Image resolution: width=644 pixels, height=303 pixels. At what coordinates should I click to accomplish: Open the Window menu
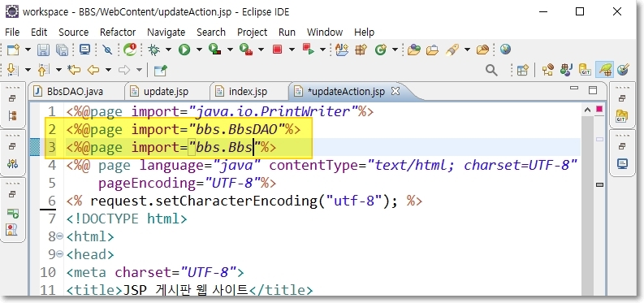coord(325,32)
